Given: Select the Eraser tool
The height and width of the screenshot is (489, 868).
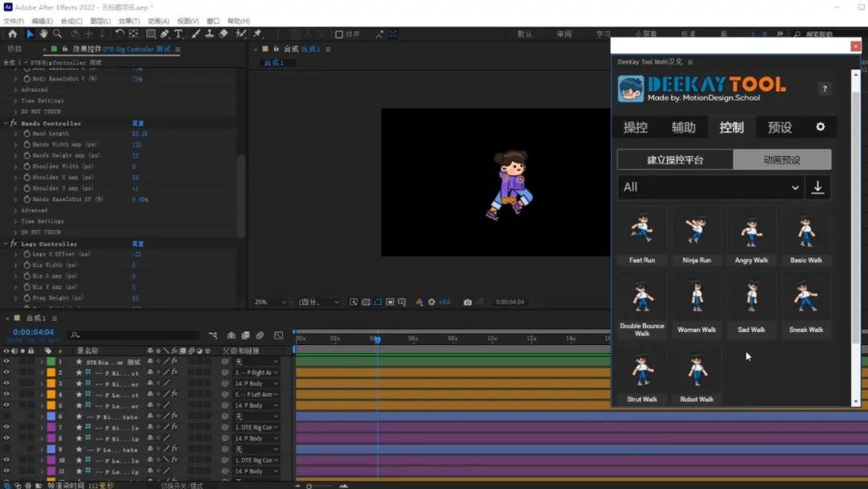Looking at the screenshot, I should click(223, 35).
